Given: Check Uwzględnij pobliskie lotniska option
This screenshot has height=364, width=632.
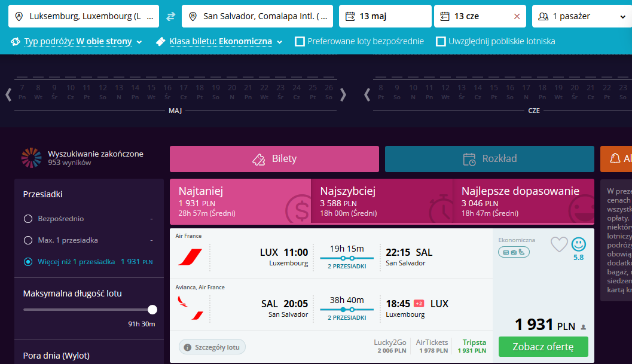Looking at the screenshot, I should point(441,41).
